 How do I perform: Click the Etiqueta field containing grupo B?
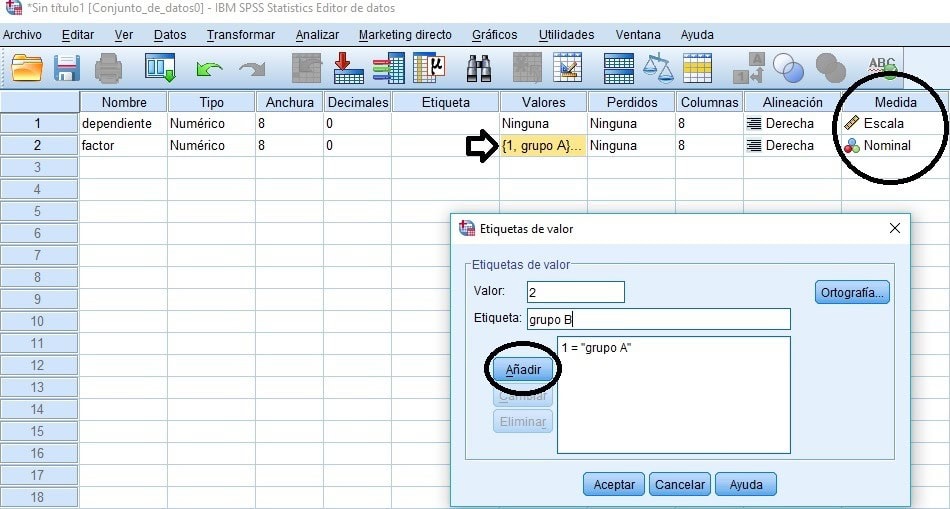[659, 319]
